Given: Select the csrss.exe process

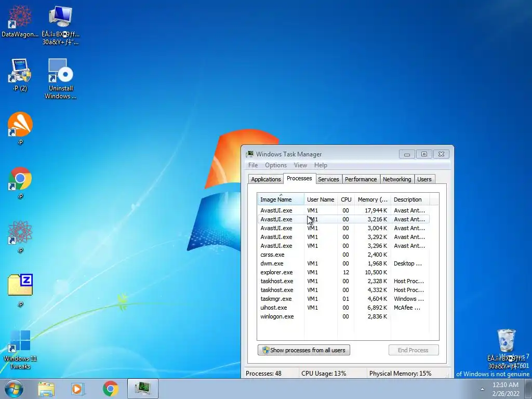Looking at the screenshot, I should [x=343, y=255].
